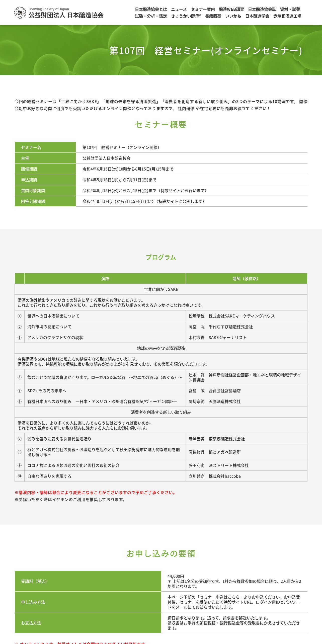Image resolution: width=322 pixels, height=644 pixels.
Task: Select the セミナー名 table header cell
Action: (45, 147)
